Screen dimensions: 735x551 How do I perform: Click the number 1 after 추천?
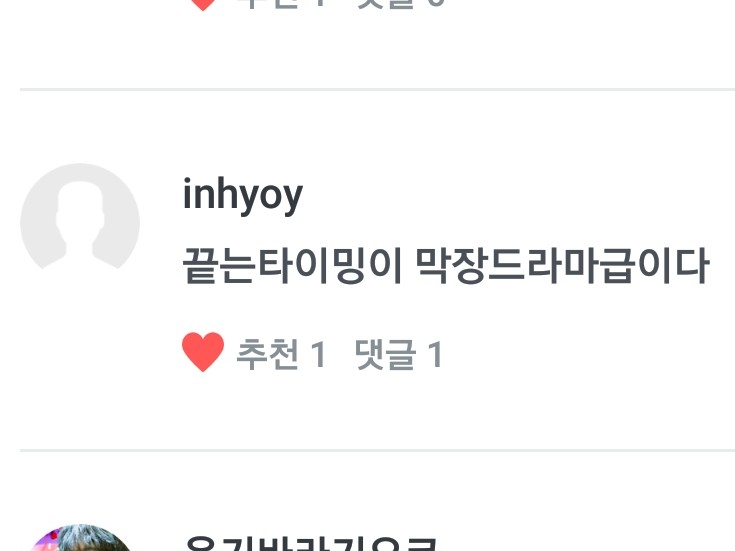pyautogui.click(x=318, y=354)
